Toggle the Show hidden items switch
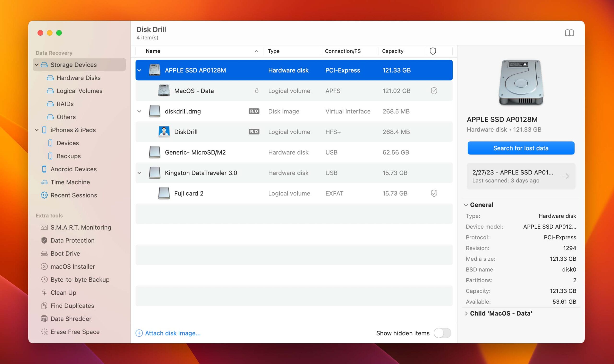Image resolution: width=614 pixels, height=364 pixels. click(443, 333)
